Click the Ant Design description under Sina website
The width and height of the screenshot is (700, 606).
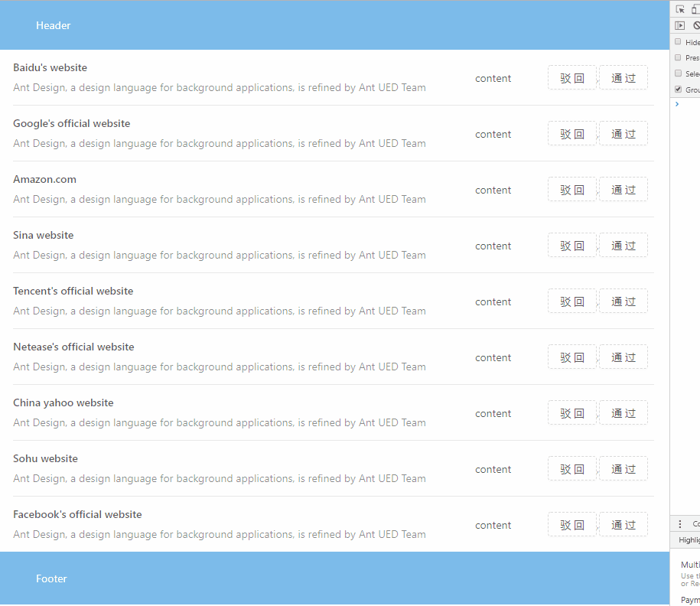point(220,255)
